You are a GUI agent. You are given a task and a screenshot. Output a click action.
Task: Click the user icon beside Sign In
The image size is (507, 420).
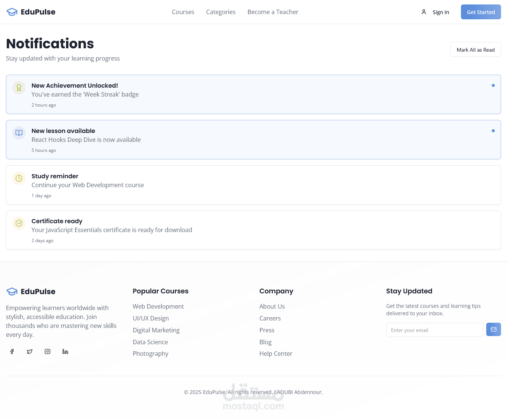[424, 12]
